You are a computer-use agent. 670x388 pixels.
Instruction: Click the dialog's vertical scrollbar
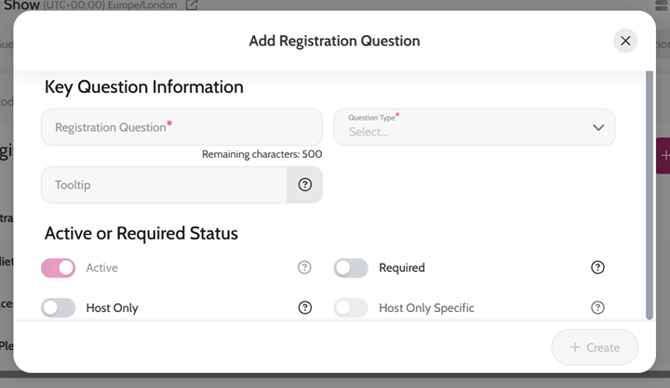pyautogui.click(x=649, y=195)
